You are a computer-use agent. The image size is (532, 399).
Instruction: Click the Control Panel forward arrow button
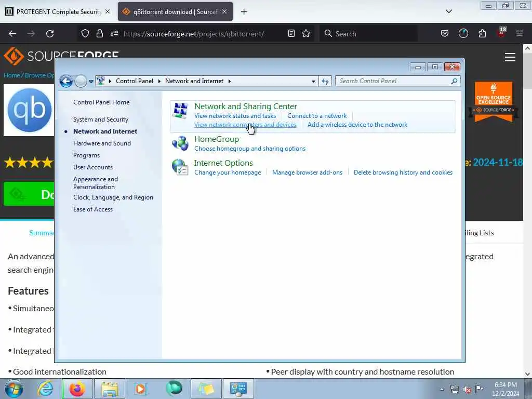pyautogui.click(x=81, y=81)
